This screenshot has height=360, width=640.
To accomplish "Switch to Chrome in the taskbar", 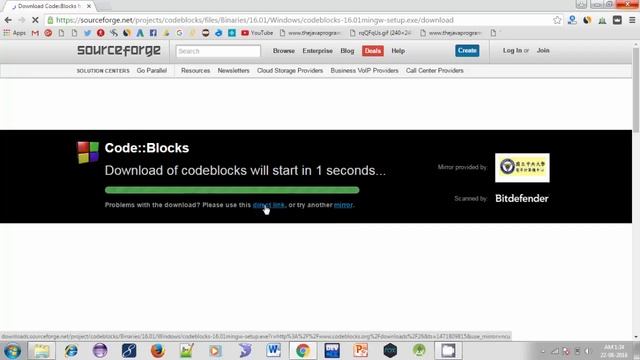I will pos(302,351).
